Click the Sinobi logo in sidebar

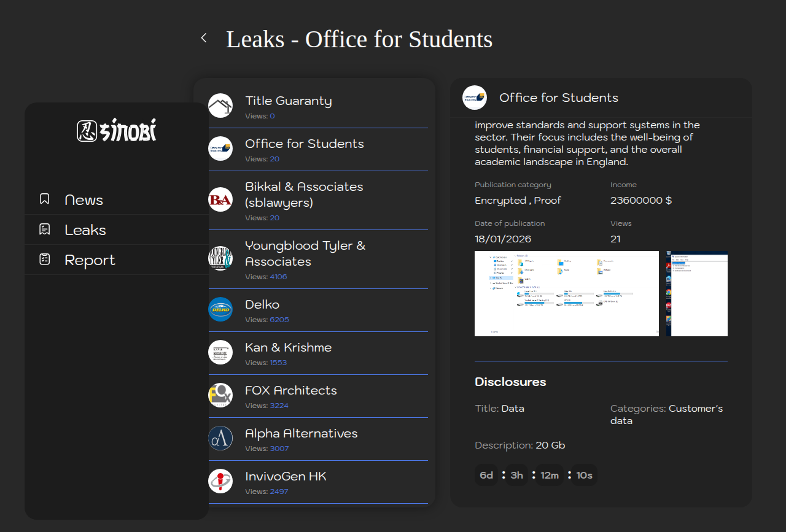(117, 131)
